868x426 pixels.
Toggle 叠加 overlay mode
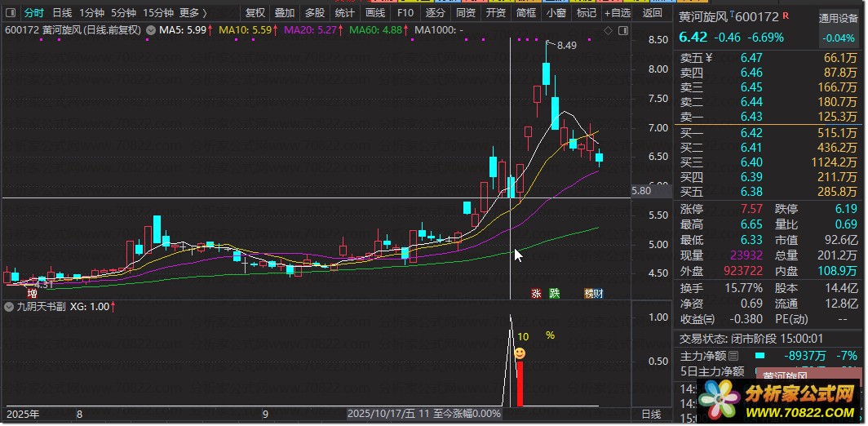pyautogui.click(x=285, y=13)
